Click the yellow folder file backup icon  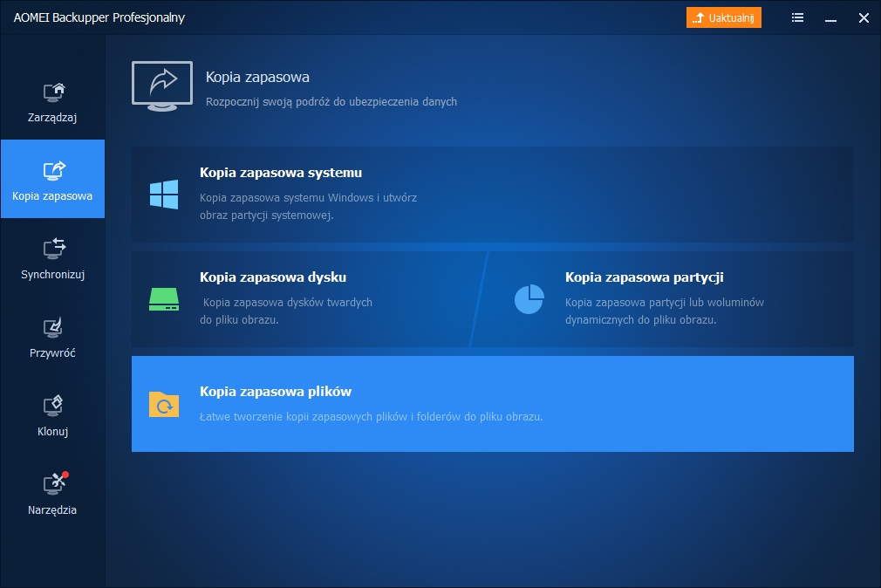pos(164,404)
